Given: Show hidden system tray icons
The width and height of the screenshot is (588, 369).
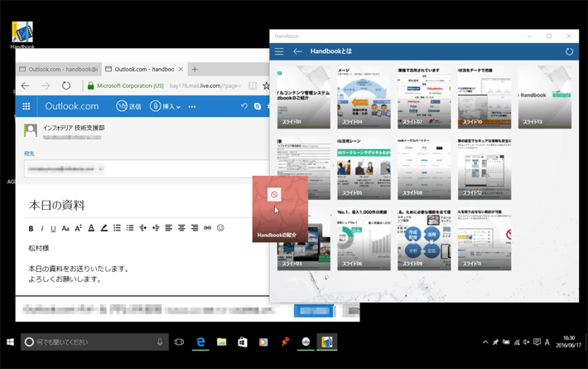Looking at the screenshot, I should (x=485, y=342).
